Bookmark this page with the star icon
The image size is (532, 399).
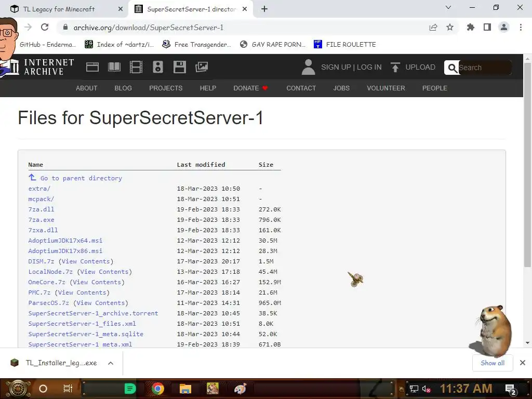(x=450, y=27)
